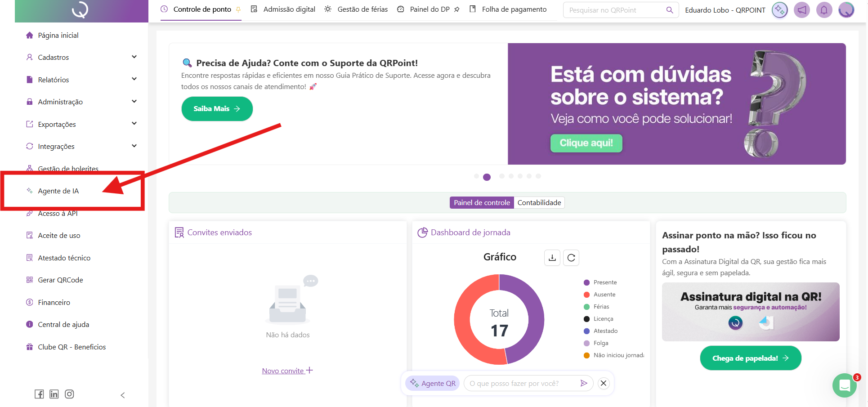Expand the Cadastros sidebar menu
The image size is (868, 407).
[x=81, y=57]
